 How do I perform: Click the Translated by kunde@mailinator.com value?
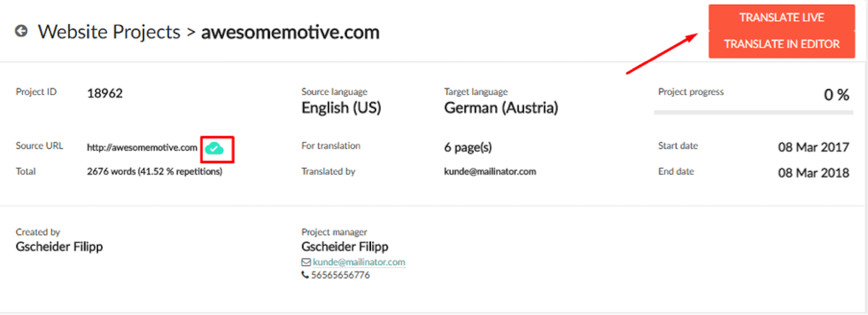490,172
